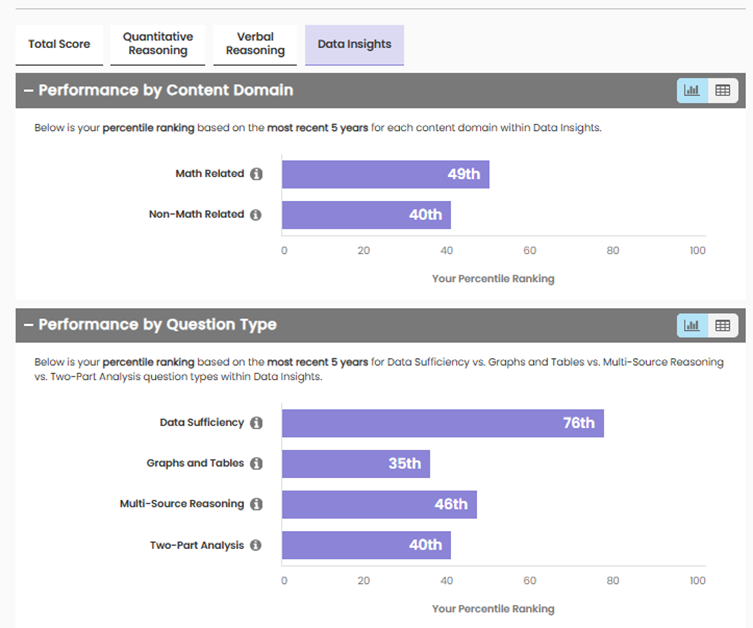The width and height of the screenshot is (753, 628).
Task: Click the 35th percentile Graphs and Tables bar
Action: pyautogui.click(x=355, y=464)
